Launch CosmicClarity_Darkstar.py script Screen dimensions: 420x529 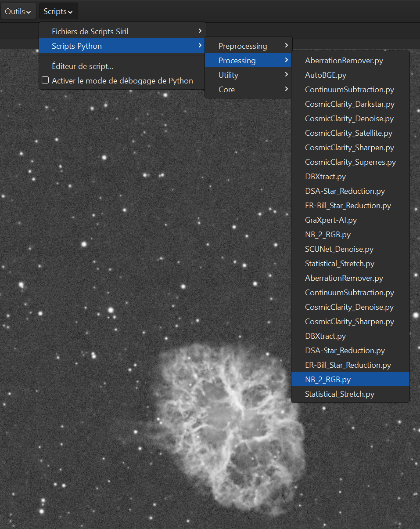point(350,104)
